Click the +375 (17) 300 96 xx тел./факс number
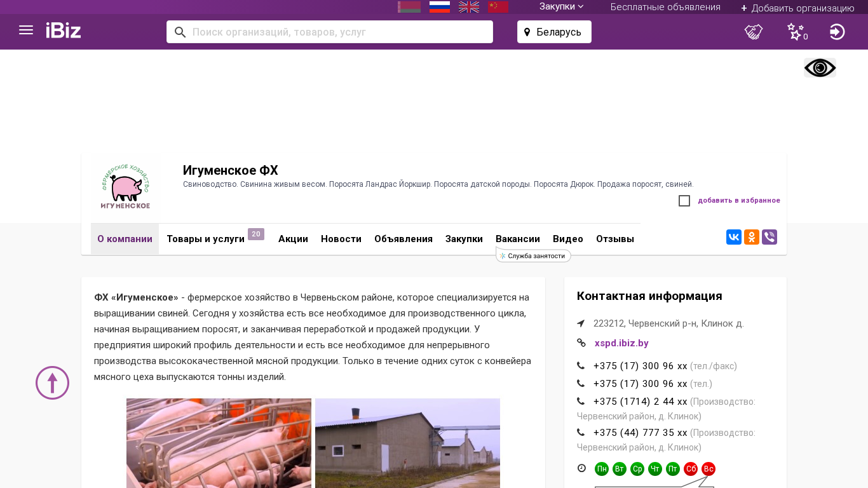 click(x=641, y=366)
